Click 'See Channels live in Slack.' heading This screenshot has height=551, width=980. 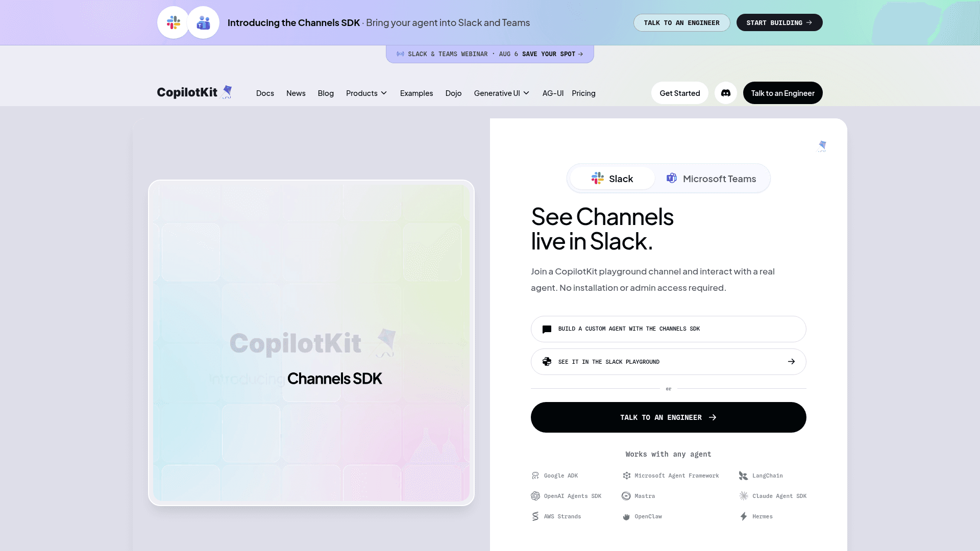pos(602,229)
